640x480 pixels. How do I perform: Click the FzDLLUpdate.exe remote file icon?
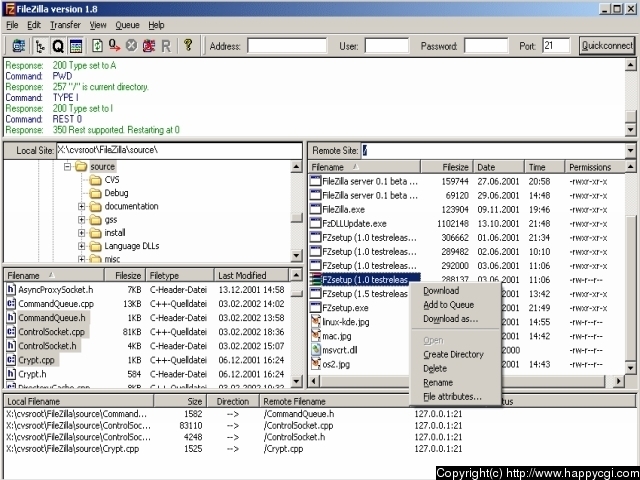click(316, 223)
